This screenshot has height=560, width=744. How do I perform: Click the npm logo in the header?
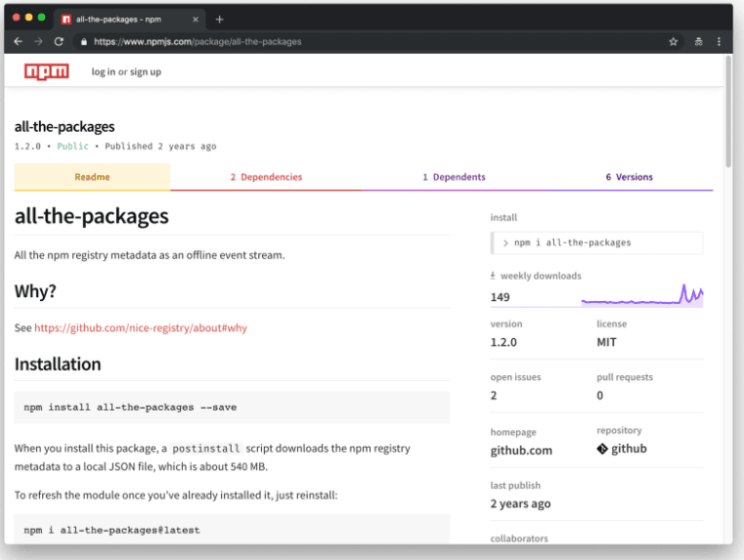pos(47,71)
